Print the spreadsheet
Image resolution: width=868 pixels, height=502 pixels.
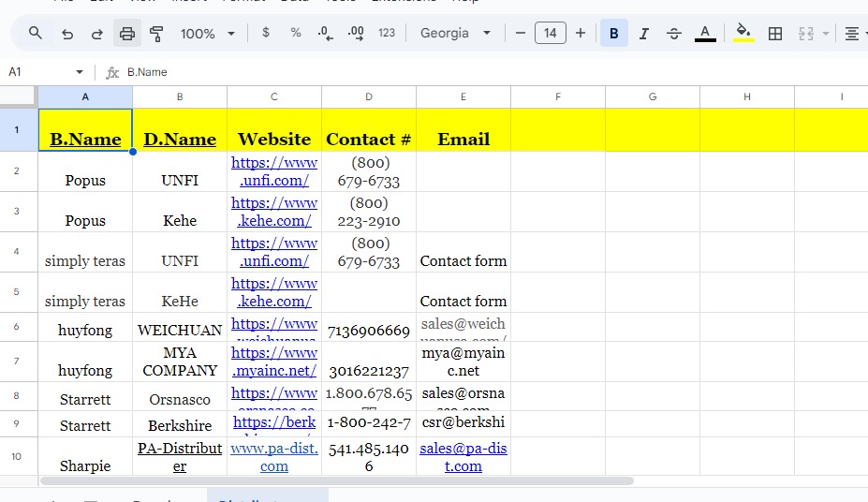tap(126, 34)
